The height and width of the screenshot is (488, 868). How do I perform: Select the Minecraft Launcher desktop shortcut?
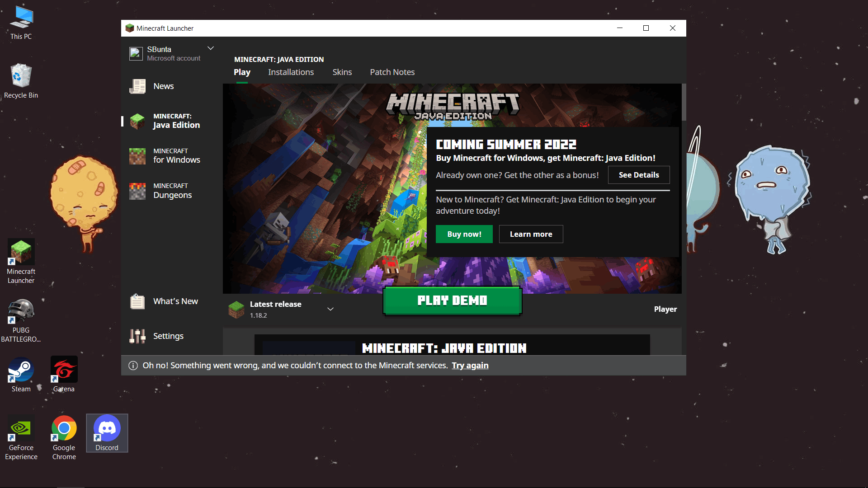[21, 262]
